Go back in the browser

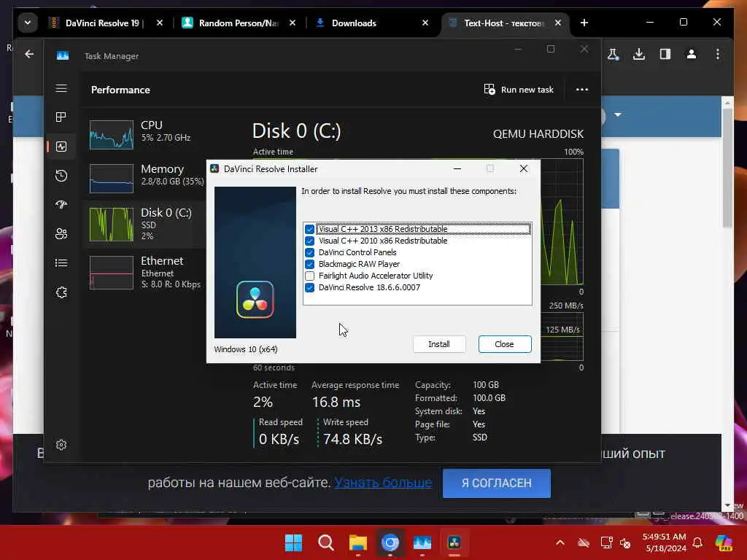click(x=29, y=54)
